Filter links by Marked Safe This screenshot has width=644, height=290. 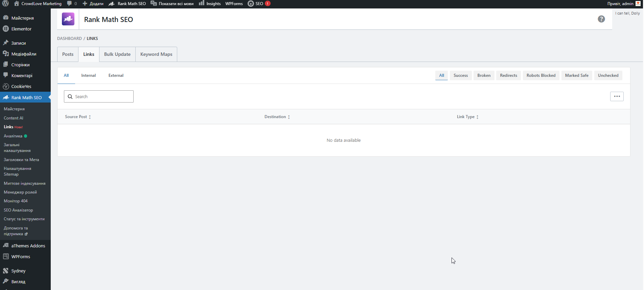pyautogui.click(x=577, y=75)
